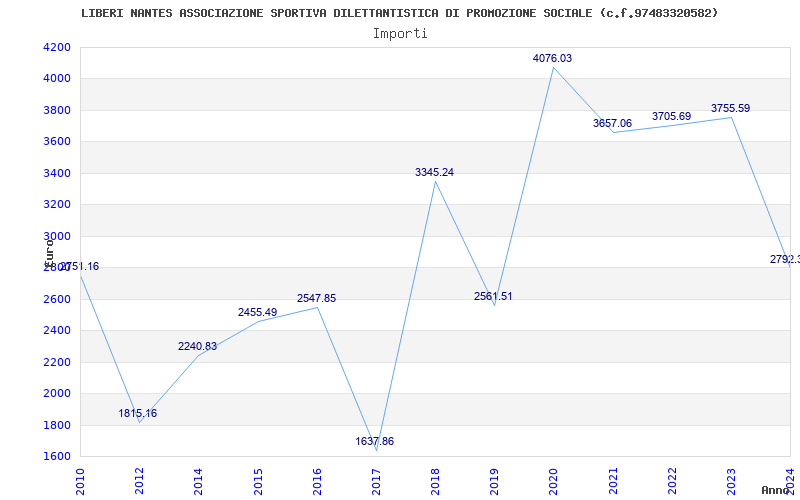Click y-axis value 3400
This screenshot has width=800, height=500.
point(57,173)
